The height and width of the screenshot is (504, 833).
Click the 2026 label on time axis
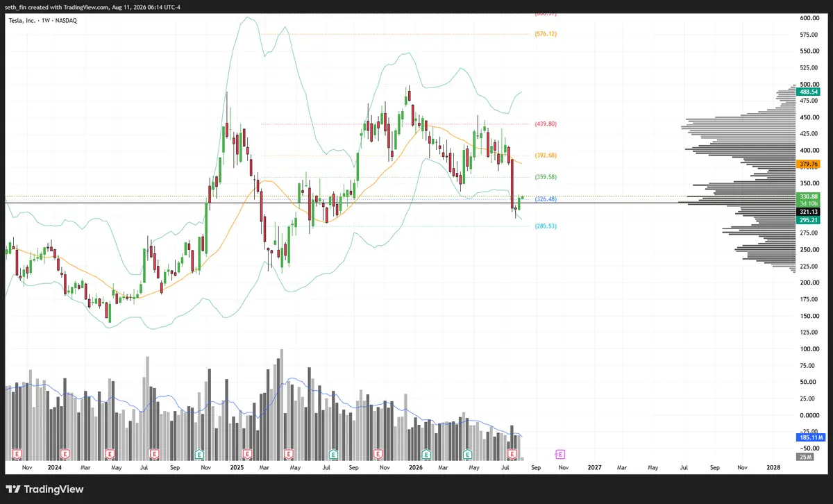[x=416, y=468]
